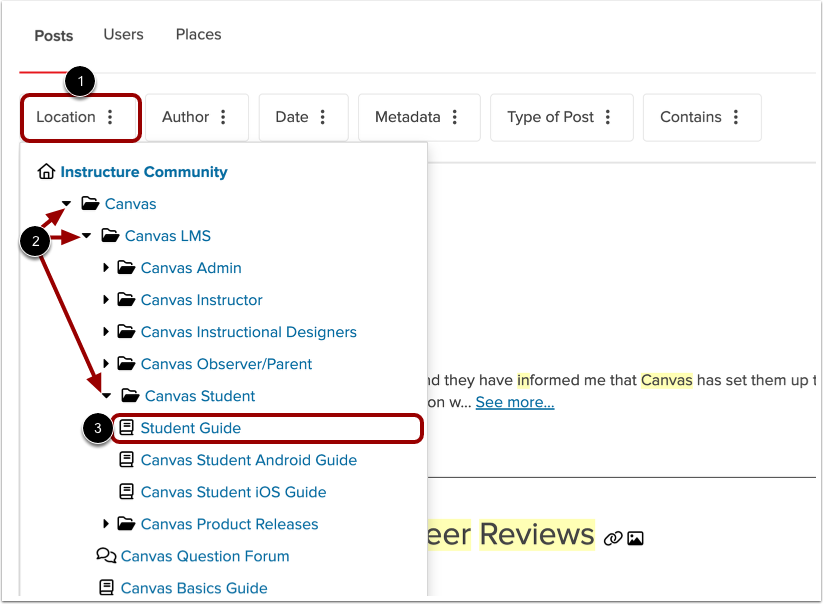The width and height of the screenshot is (823, 604).
Task: Select Canvas Basics Guide location
Action: pos(194,588)
